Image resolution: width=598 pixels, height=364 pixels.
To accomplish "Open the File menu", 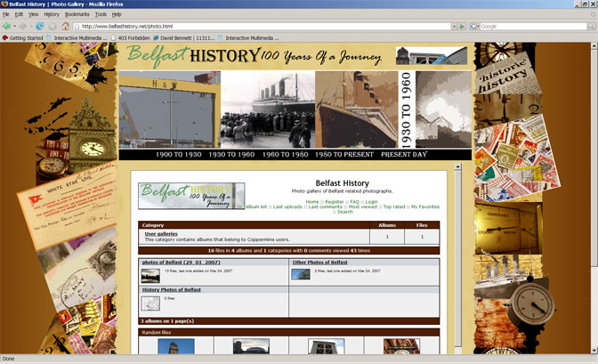I will point(5,14).
